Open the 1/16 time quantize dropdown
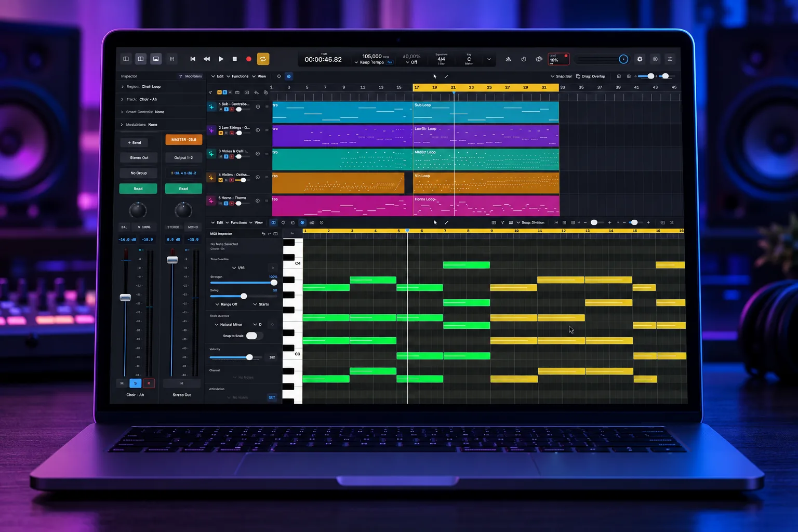798x532 pixels. click(x=238, y=268)
